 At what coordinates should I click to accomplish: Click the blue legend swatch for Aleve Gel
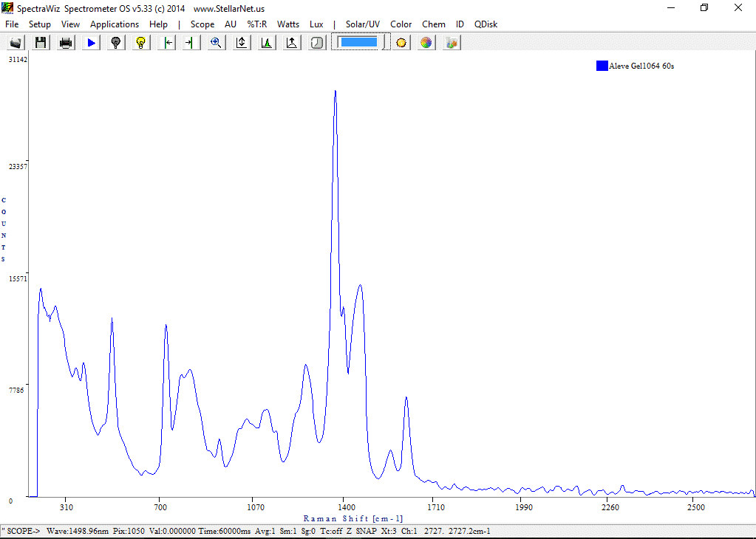[x=602, y=66]
